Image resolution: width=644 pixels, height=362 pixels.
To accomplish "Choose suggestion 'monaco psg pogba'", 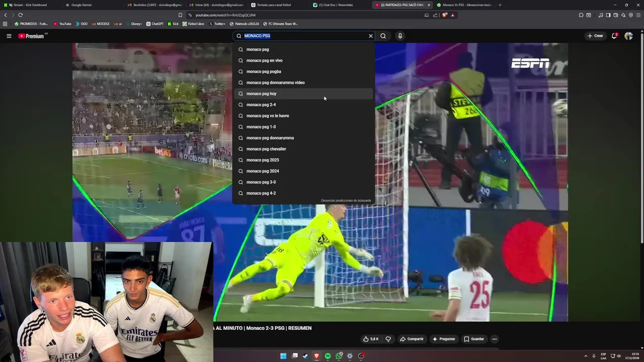I will 303,71.
